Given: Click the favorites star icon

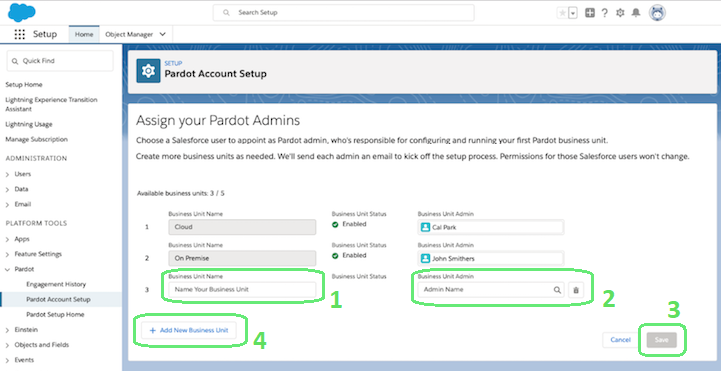Looking at the screenshot, I should pos(562,13).
